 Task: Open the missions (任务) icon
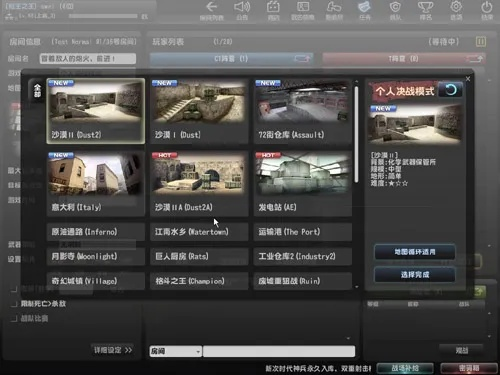click(x=364, y=7)
